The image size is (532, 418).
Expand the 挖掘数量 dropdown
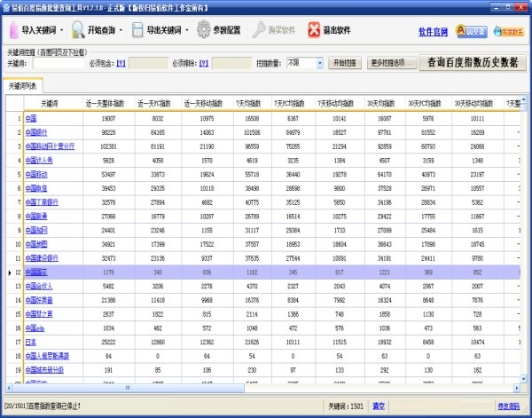[x=318, y=64]
